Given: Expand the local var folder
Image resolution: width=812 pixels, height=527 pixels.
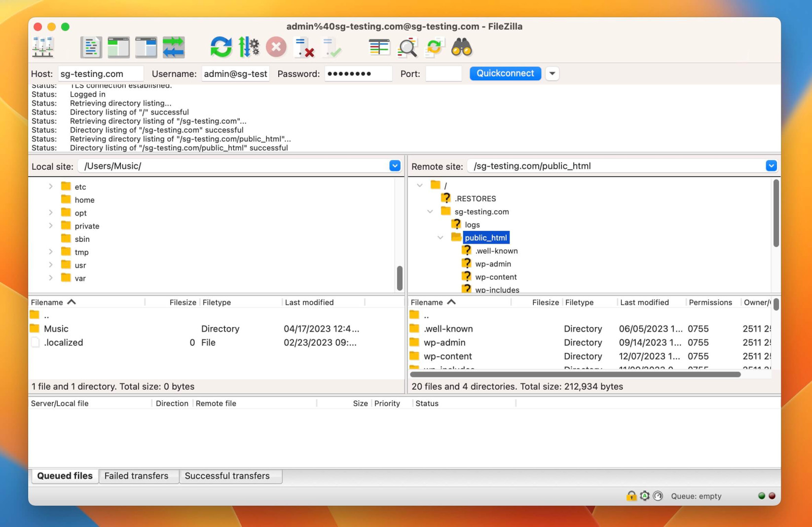Looking at the screenshot, I should coord(51,278).
